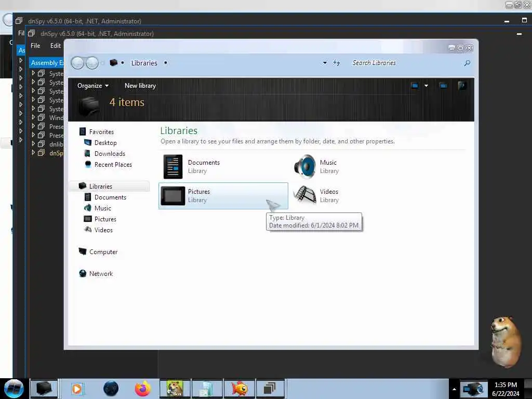The width and height of the screenshot is (532, 399).
Task: Expand the dnlib node in dnSpy tree
Action: tap(33, 144)
